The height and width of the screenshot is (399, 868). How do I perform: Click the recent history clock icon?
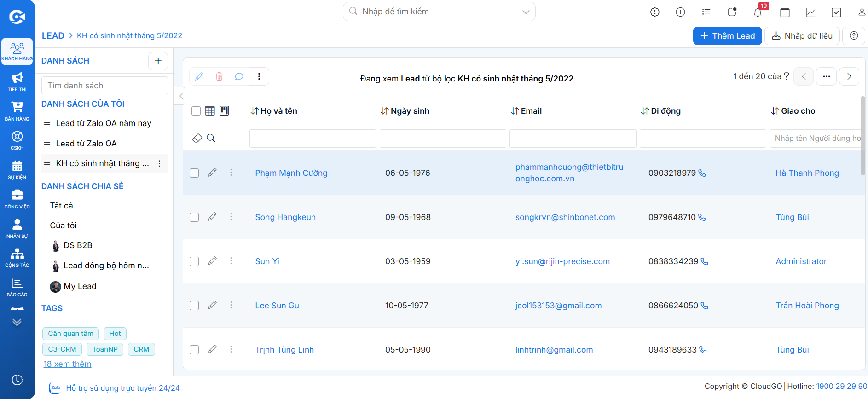point(17,380)
